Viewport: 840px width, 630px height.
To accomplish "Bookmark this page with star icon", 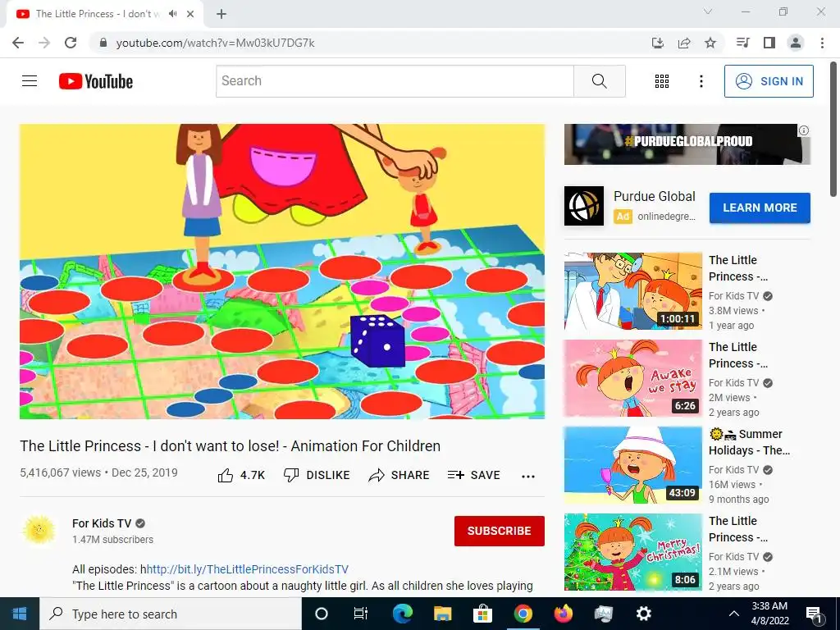I will pos(710,43).
